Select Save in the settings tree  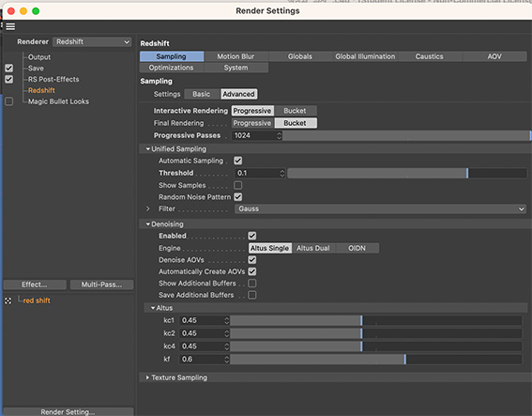click(x=36, y=69)
